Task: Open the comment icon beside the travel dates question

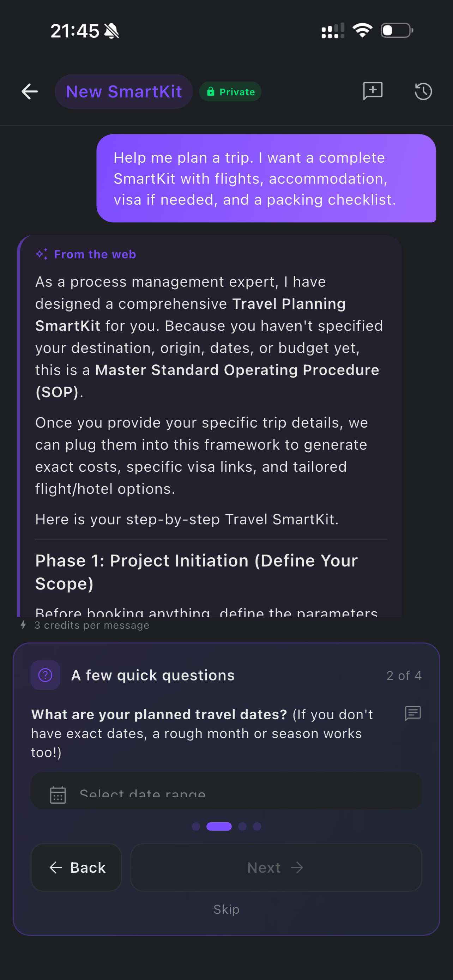Action: (413, 714)
